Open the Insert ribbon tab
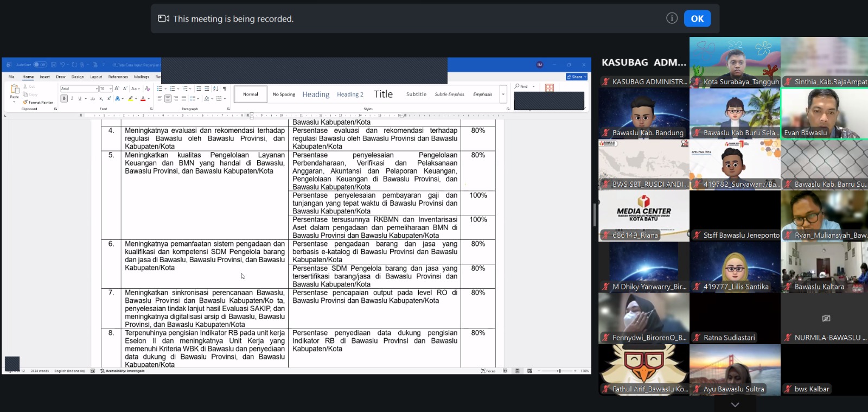Image resolution: width=868 pixels, height=412 pixels. click(44, 77)
